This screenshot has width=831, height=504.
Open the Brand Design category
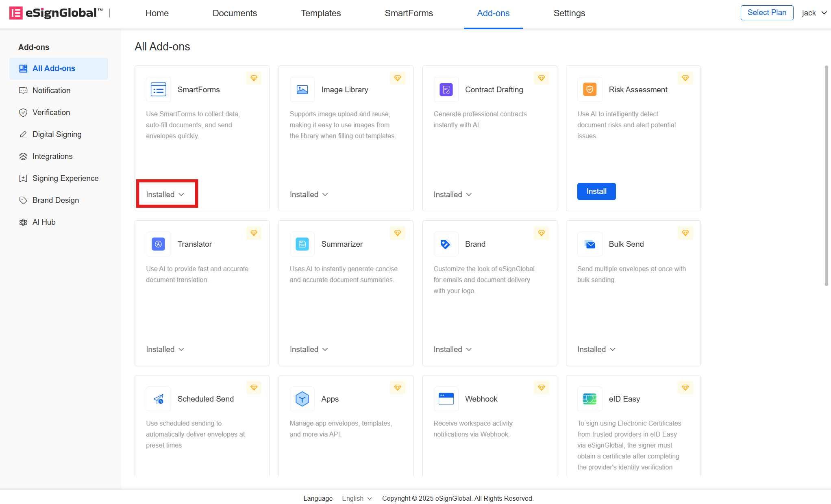[59, 200]
